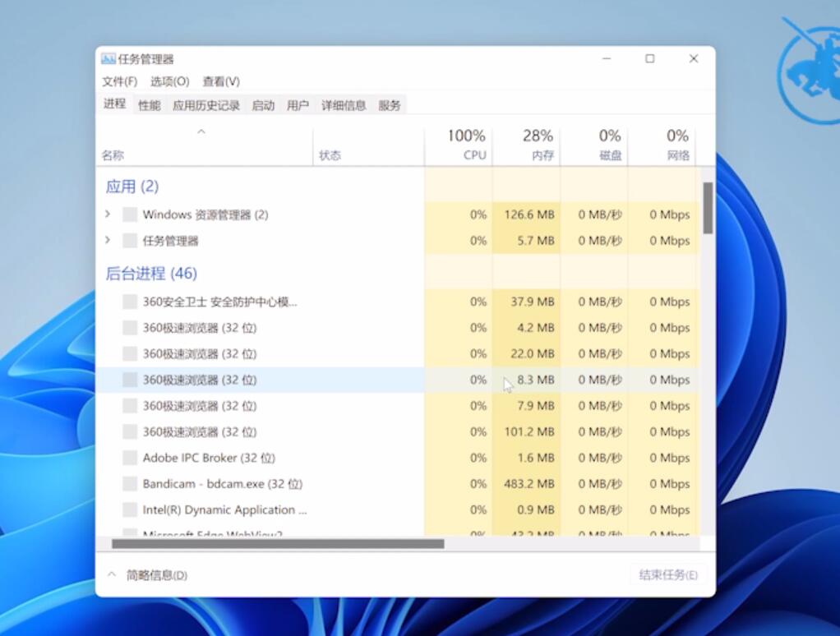
Task: Click the 1.6 MB memory value
Action: click(x=536, y=458)
